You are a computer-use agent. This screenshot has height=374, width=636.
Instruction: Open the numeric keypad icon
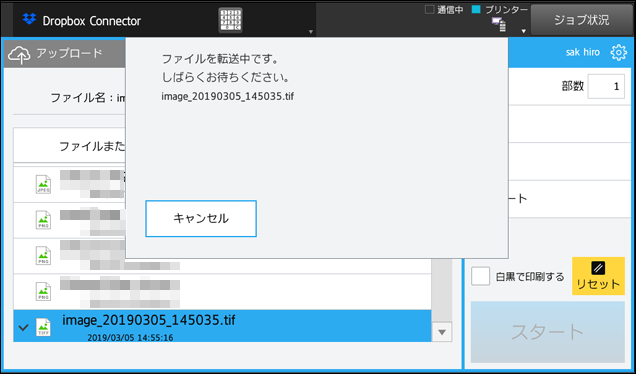tap(230, 20)
